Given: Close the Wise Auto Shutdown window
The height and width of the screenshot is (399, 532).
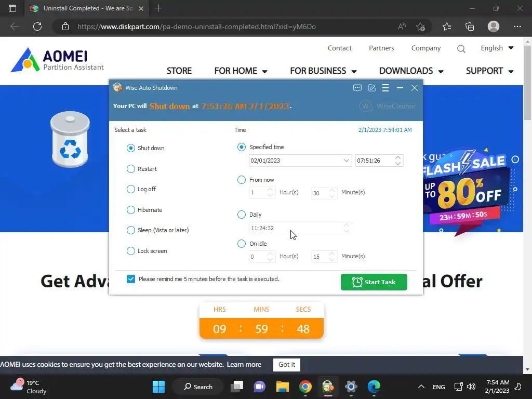Looking at the screenshot, I should pyautogui.click(x=415, y=88).
